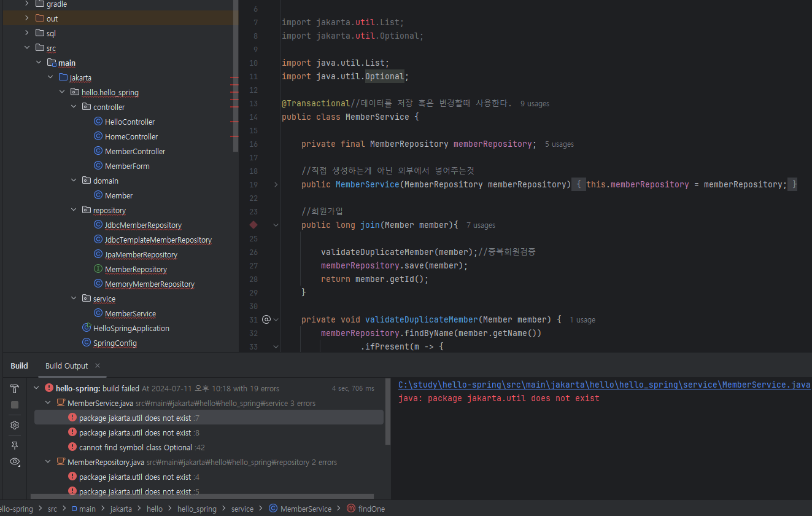Select the Build Output tab

click(x=66, y=365)
